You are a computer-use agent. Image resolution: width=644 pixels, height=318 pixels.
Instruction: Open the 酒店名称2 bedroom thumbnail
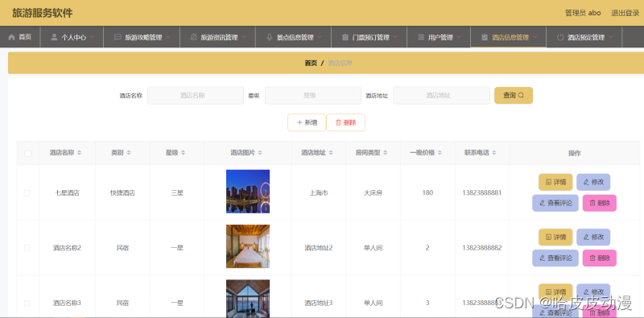(x=248, y=246)
